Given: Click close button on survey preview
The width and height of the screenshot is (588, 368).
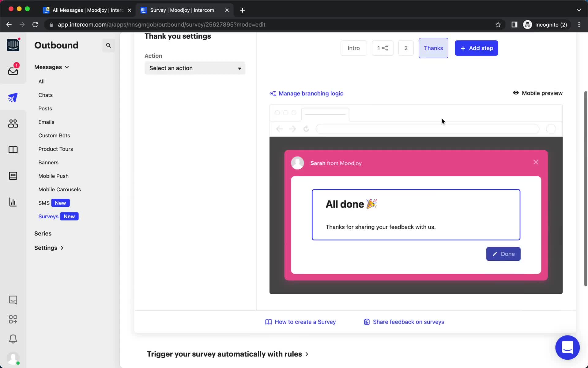Looking at the screenshot, I should [536, 162].
